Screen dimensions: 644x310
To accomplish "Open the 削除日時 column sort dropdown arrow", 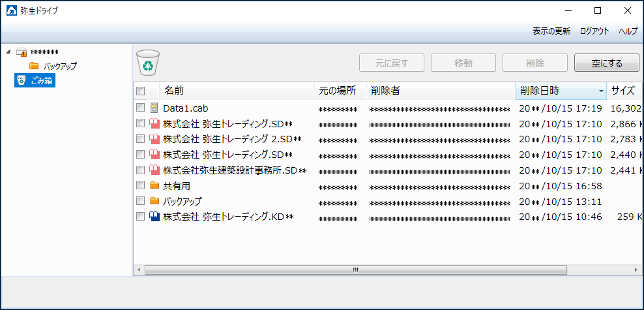I will 600,91.
